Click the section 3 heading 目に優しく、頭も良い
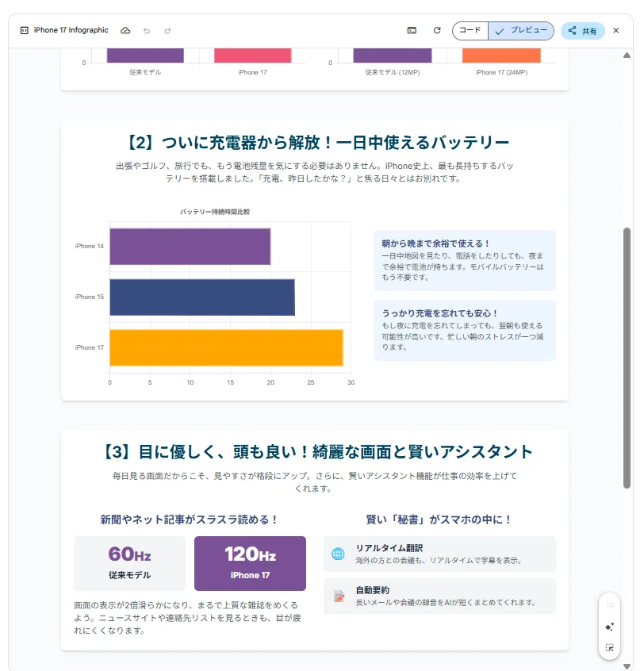This screenshot has height=671, width=644. tap(317, 452)
